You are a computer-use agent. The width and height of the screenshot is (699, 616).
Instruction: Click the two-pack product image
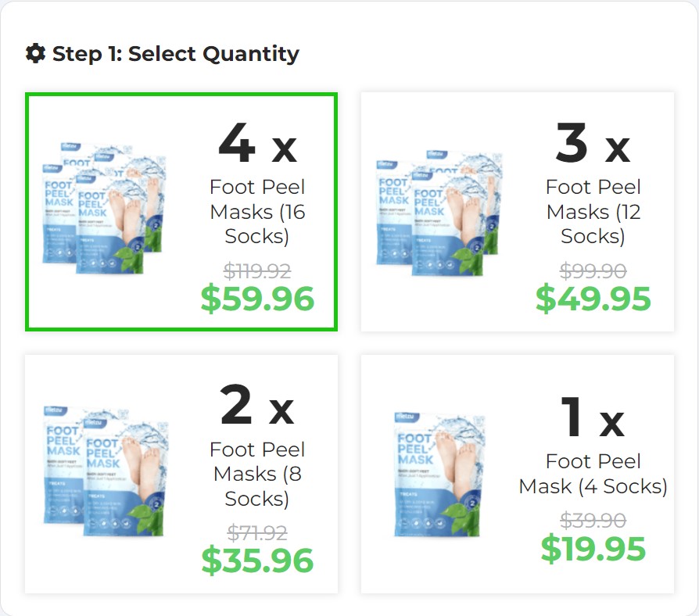pos(104,474)
